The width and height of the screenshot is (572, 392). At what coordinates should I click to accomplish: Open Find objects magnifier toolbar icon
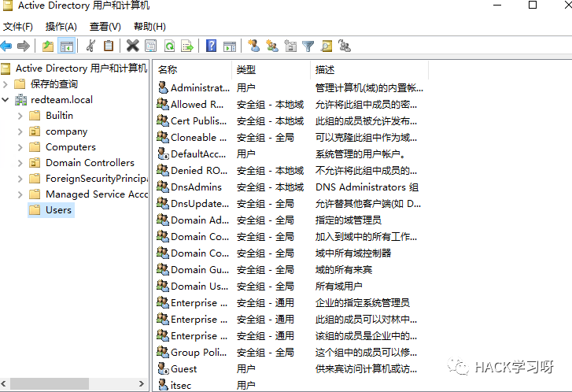327,46
